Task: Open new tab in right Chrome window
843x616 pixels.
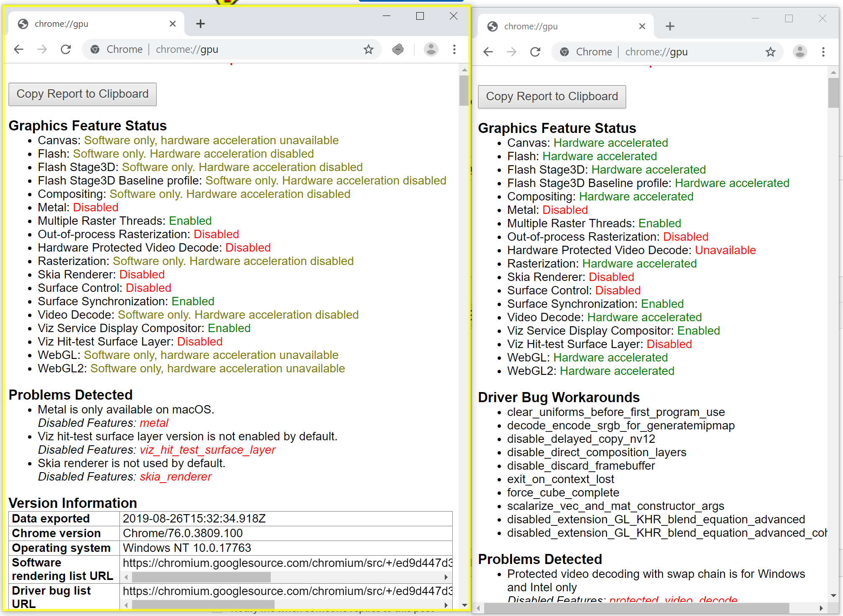Action: [670, 26]
